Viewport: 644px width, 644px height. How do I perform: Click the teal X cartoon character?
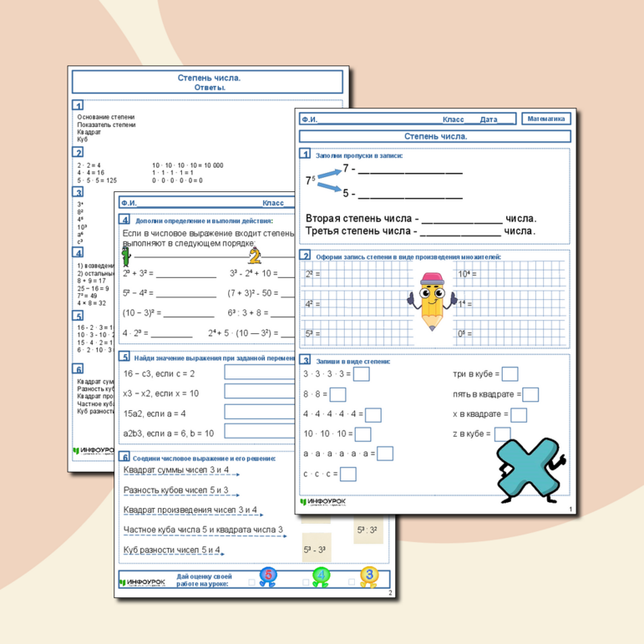point(530,470)
